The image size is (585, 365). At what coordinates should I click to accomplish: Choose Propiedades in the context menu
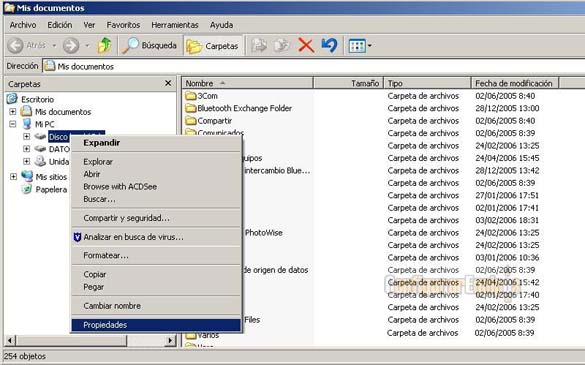pos(156,325)
